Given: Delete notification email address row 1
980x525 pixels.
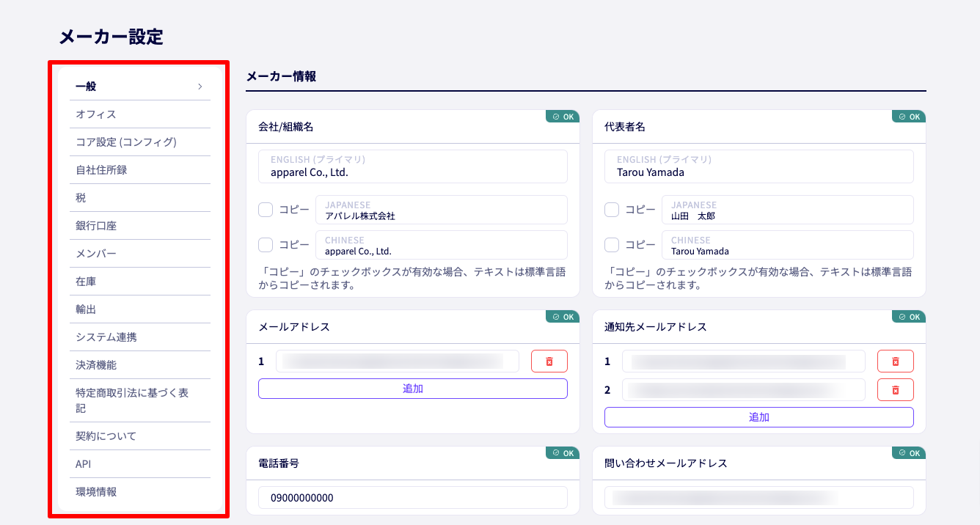Looking at the screenshot, I should [895, 361].
